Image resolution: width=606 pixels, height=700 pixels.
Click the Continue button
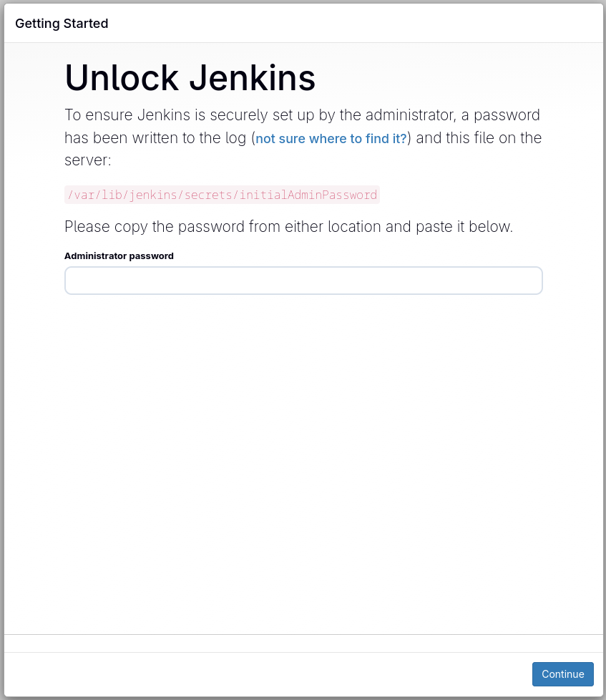tap(562, 674)
